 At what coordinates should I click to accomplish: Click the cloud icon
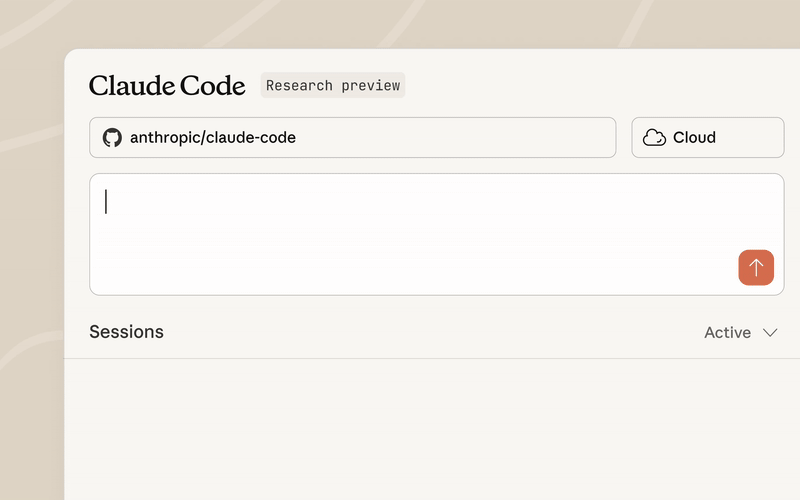click(x=654, y=138)
